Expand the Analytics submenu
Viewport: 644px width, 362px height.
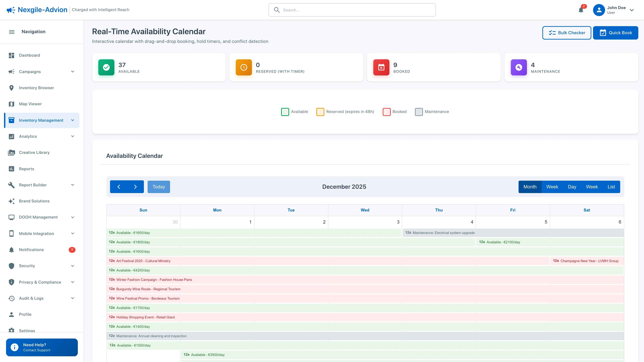[x=72, y=136]
